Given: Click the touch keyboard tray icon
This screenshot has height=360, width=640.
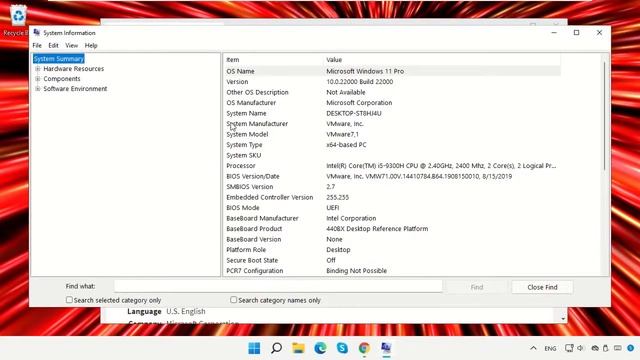Looking at the screenshot, I should (618, 348).
